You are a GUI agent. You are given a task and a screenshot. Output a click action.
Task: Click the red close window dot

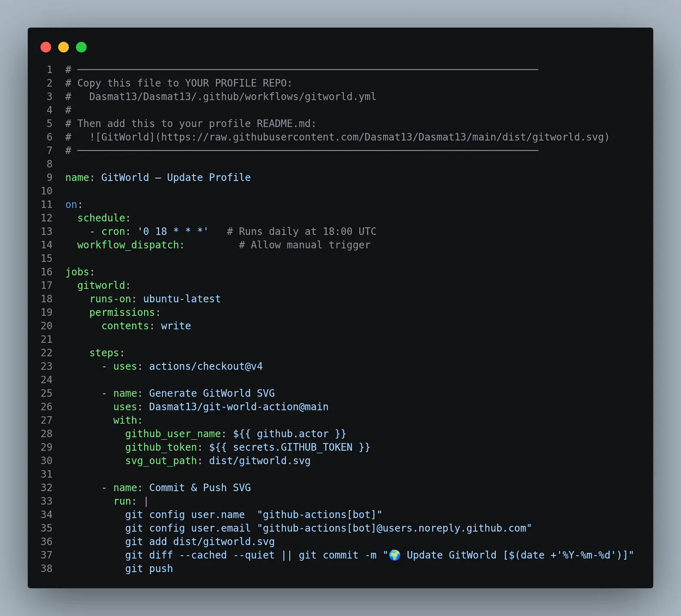[x=46, y=47]
